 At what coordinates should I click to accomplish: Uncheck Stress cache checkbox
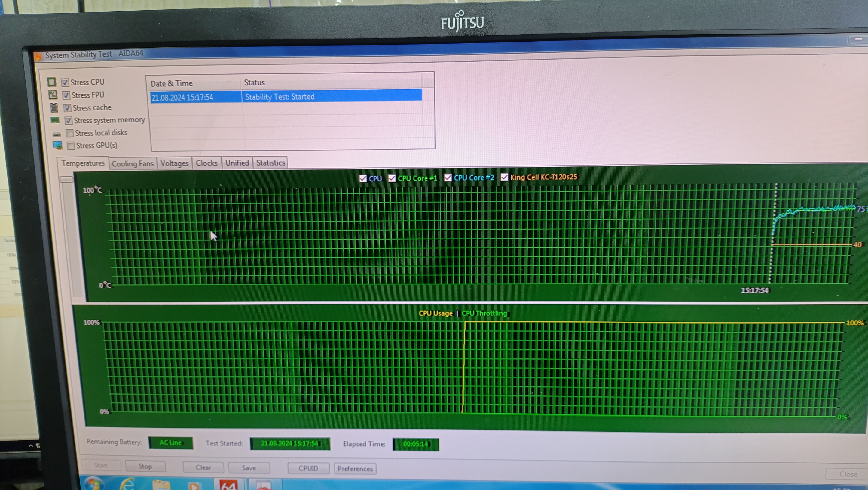[x=67, y=108]
